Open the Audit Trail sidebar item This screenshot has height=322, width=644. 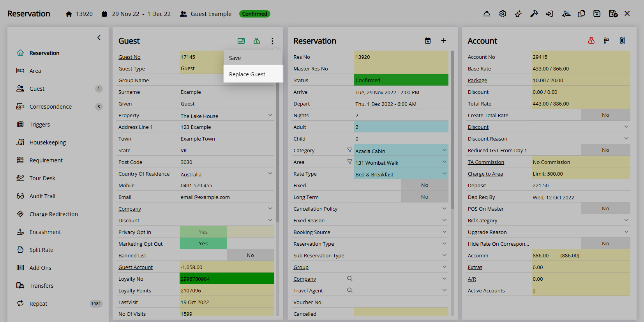click(42, 196)
